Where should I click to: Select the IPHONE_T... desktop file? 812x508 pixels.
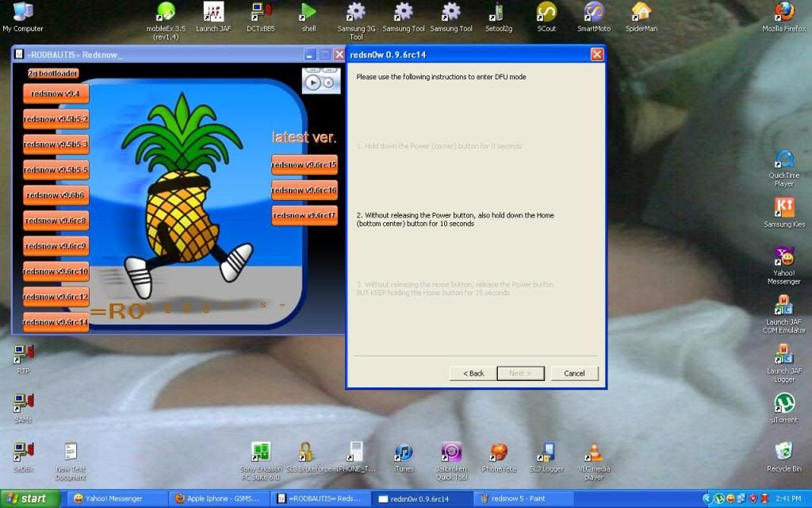(x=356, y=457)
